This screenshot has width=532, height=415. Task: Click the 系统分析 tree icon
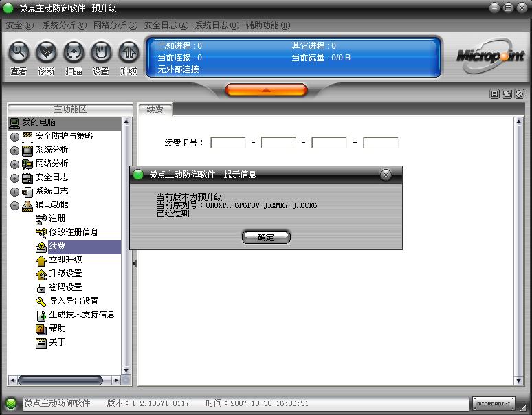[x=27, y=150]
